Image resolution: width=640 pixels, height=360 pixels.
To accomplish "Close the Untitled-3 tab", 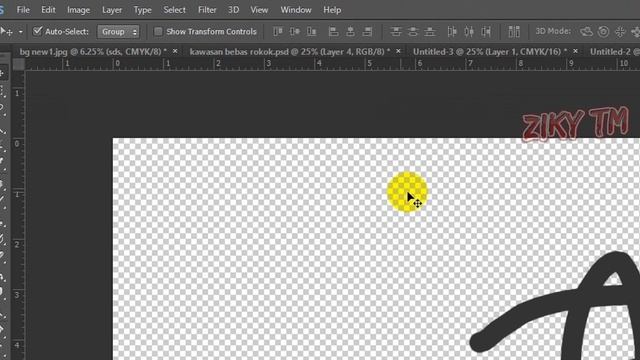I will coord(576,51).
